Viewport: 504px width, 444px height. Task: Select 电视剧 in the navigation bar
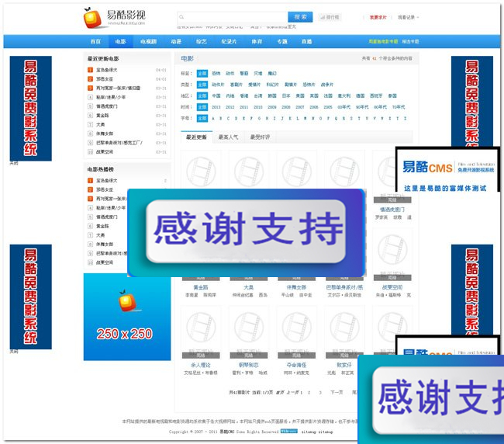tap(148, 41)
